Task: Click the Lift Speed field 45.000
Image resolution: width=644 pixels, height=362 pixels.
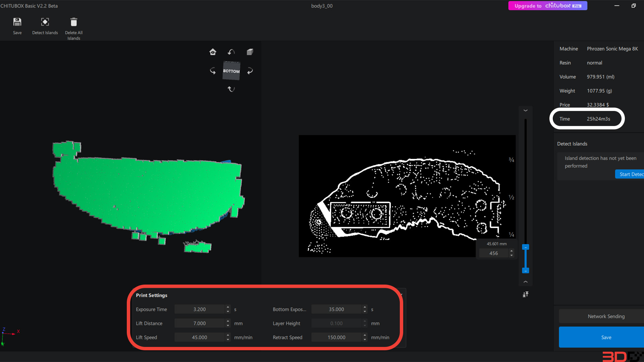Action: (200, 338)
